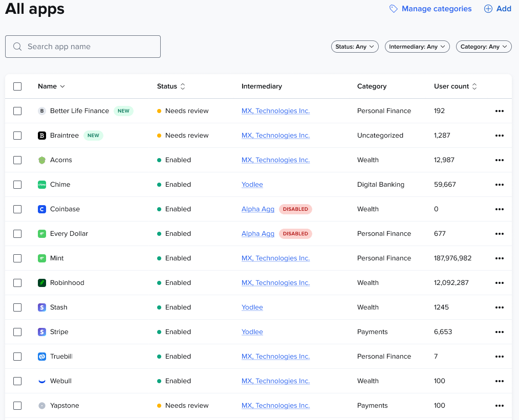Open the more options menu for Mint
This screenshot has width=519, height=420.
coord(499,258)
